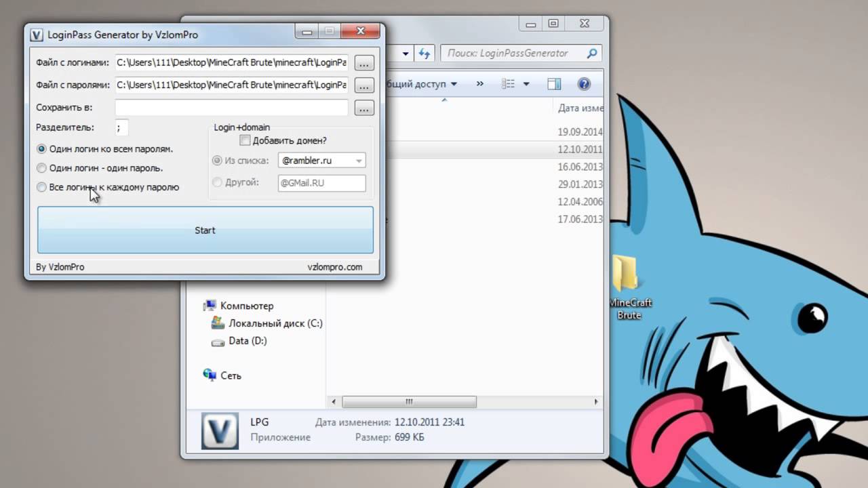Open Explorer help question mark icon
Viewport: 868px width, 488px height.
pyautogui.click(x=584, y=84)
